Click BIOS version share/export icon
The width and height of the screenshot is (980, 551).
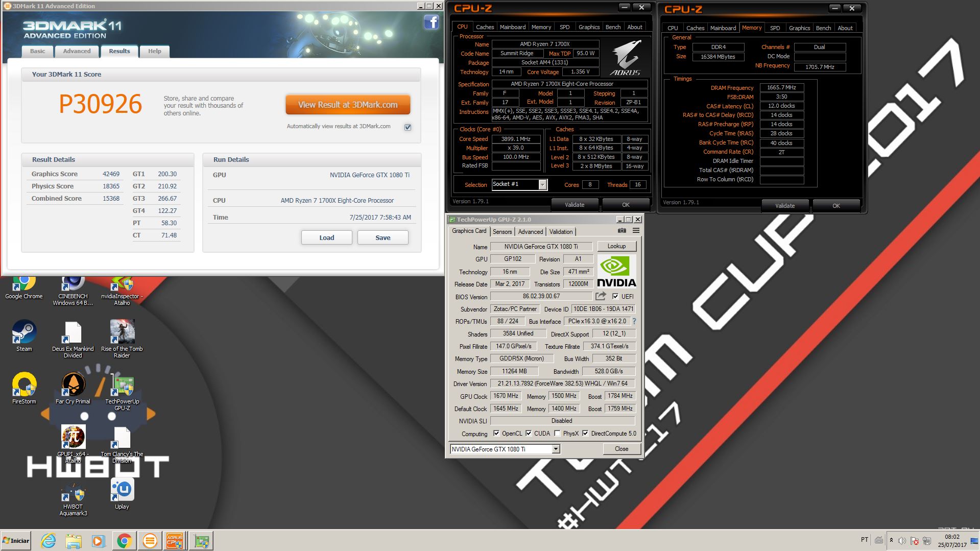(601, 296)
